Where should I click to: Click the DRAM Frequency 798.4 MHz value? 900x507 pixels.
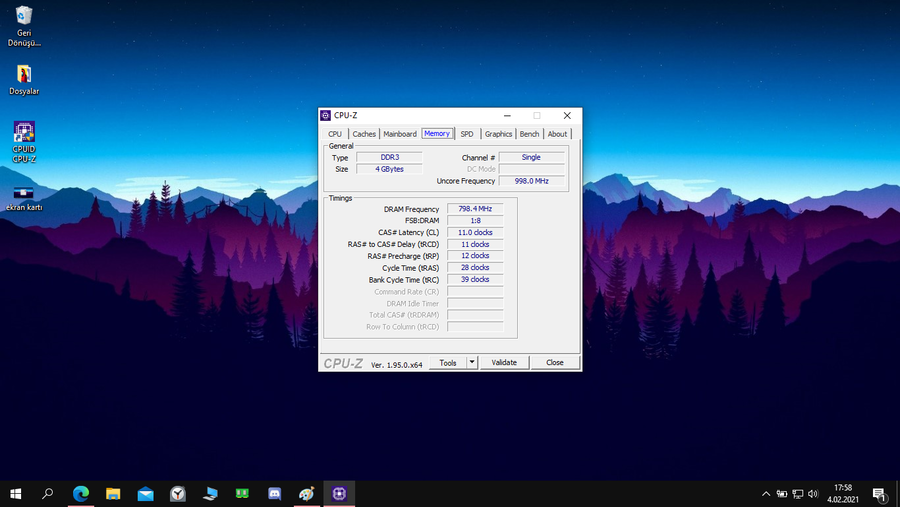pyautogui.click(x=475, y=209)
